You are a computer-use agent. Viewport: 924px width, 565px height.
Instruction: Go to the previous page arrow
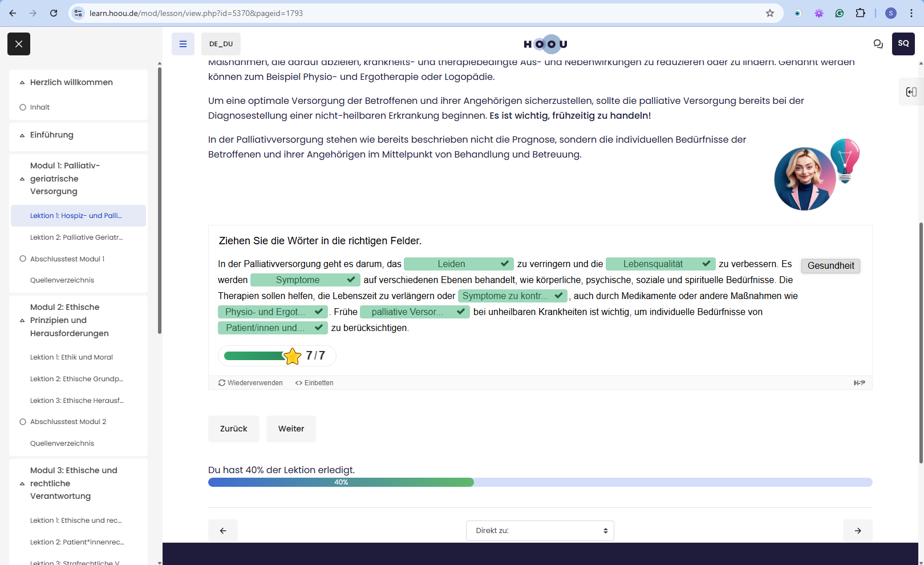point(223,531)
